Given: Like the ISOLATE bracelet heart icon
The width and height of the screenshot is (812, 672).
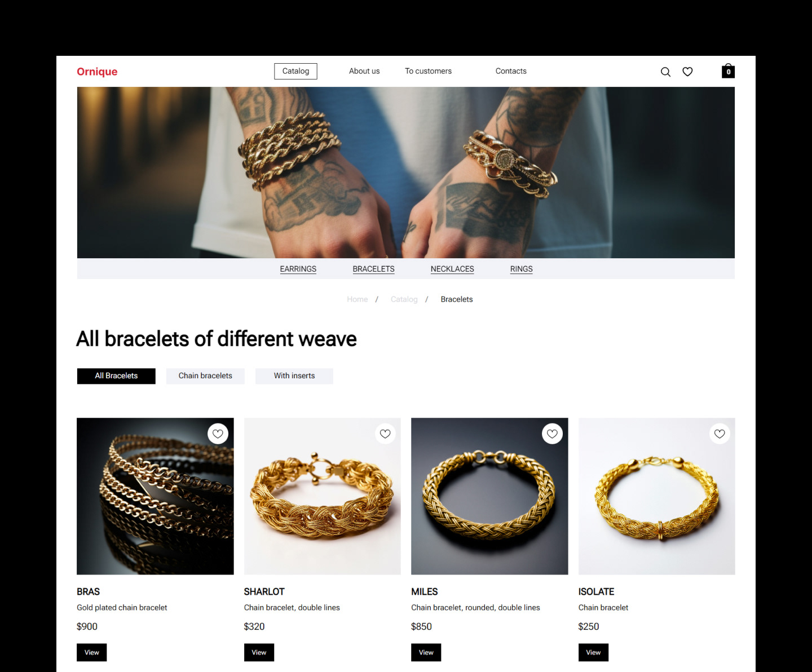Looking at the screenshot, I should point(720,434).
